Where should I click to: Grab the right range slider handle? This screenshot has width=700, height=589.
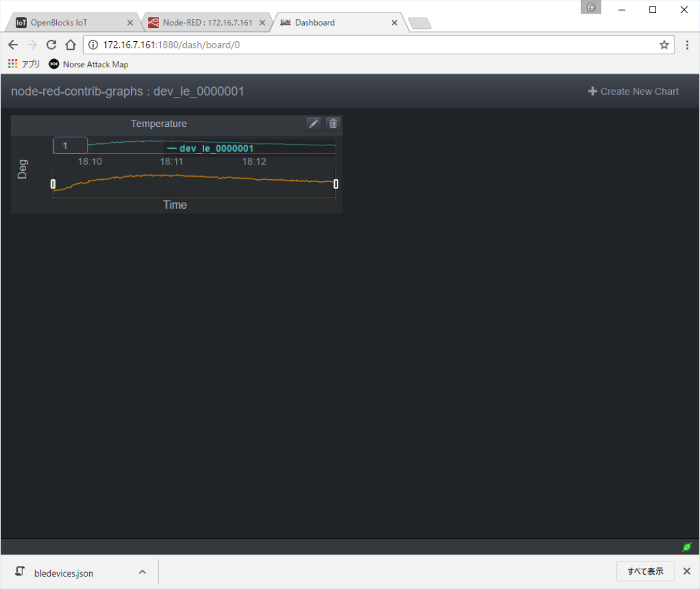pos(336,184)
